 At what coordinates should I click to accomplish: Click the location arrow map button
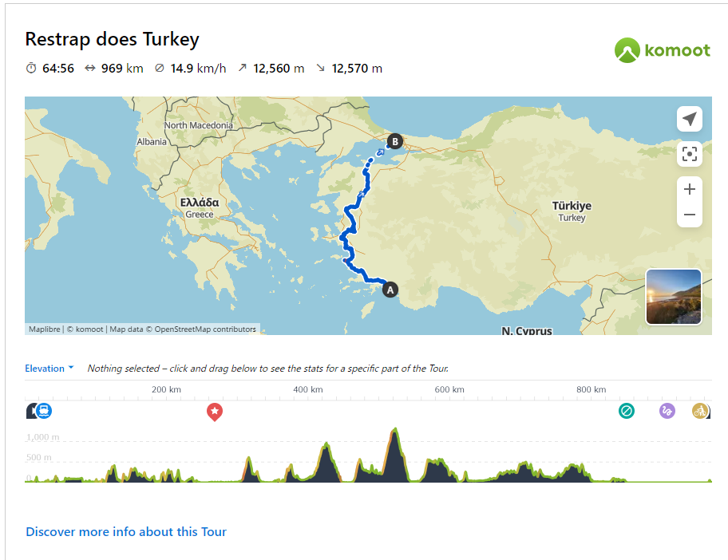[690, 119]
